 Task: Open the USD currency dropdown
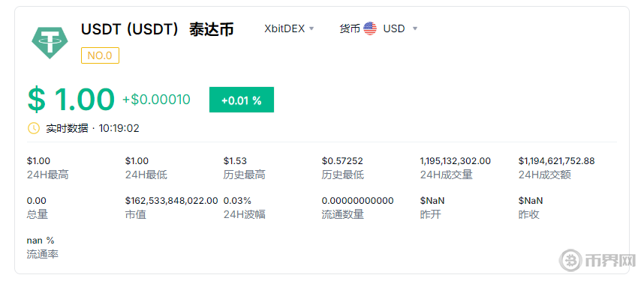(400, 28)
